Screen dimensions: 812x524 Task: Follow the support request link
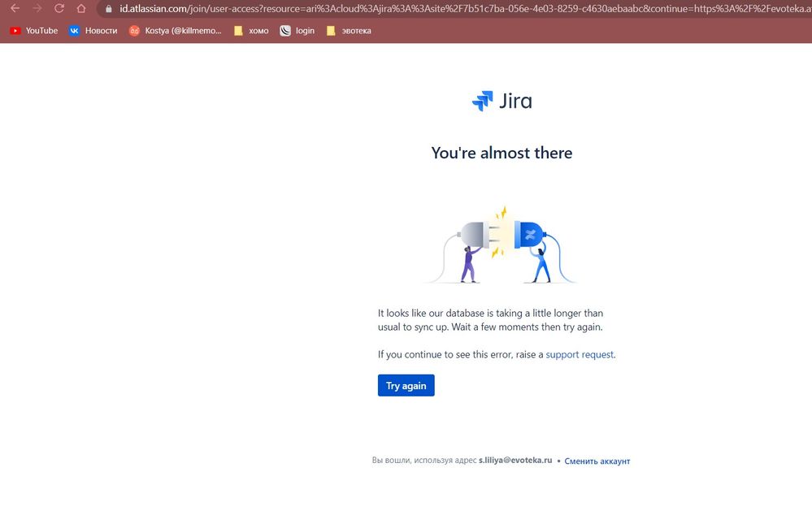tap(580, 355)
